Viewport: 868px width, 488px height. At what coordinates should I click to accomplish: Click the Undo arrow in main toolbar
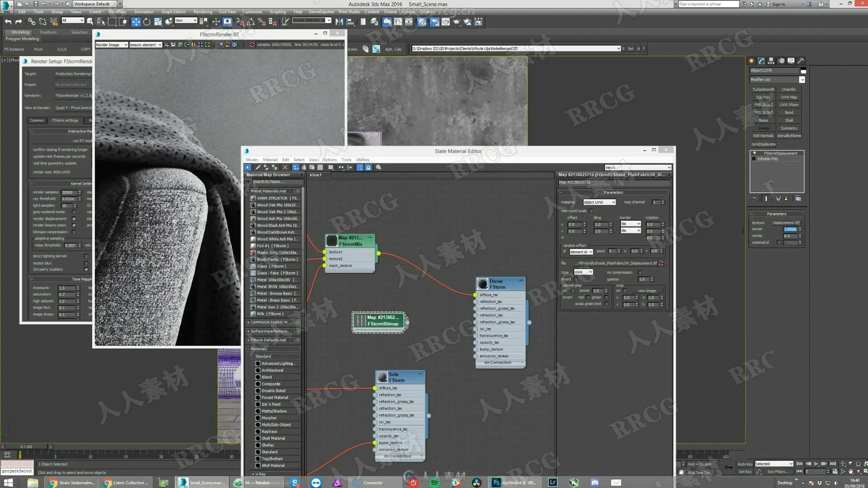point(8,22)
